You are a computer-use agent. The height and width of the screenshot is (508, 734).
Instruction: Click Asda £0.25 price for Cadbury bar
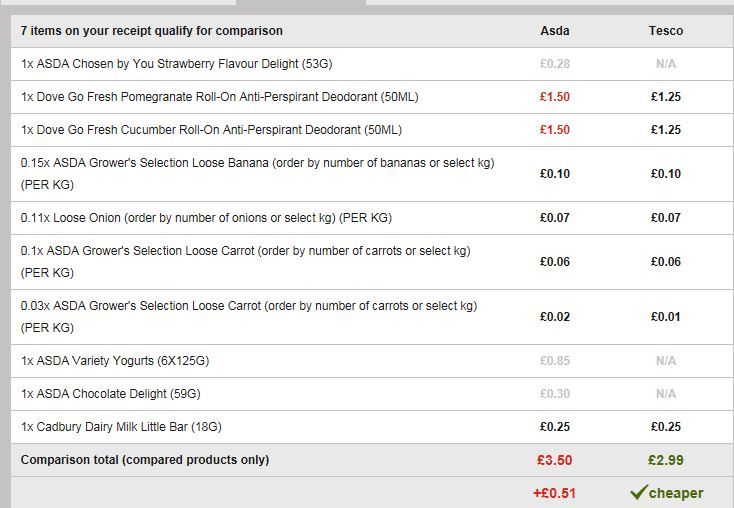click(x=555, y=427)
